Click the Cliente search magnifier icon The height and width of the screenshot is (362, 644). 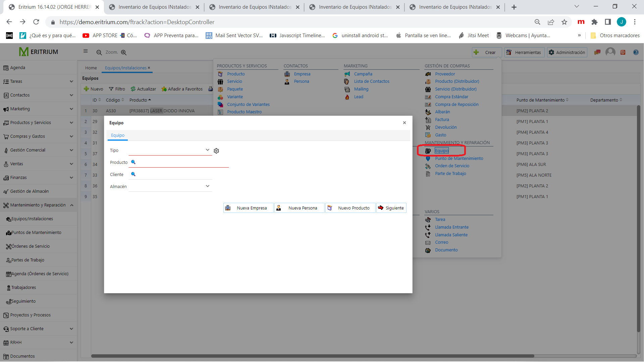pyautogui.click(x=133, y=174)
